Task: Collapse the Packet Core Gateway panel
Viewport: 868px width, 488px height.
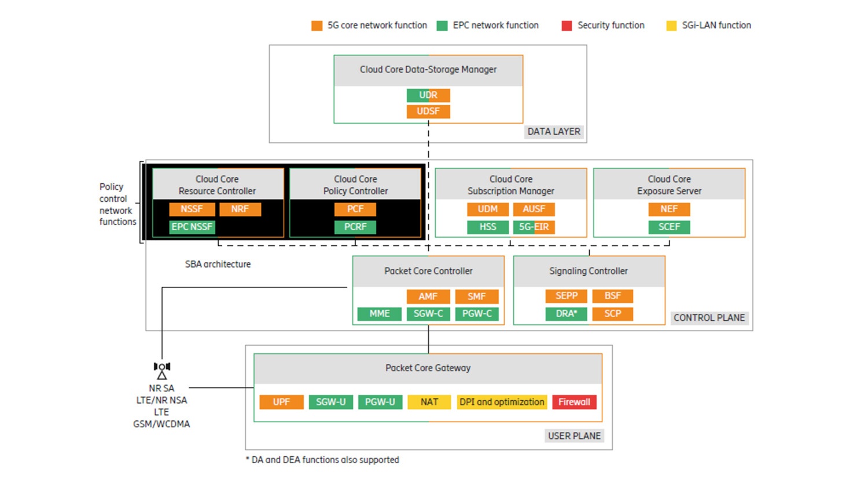Action: pos(428,368)
